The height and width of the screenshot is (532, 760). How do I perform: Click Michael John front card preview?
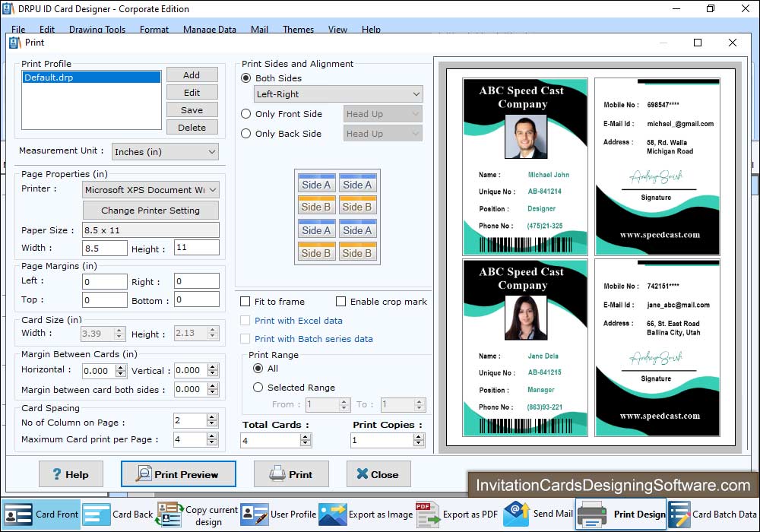(525, 166)
